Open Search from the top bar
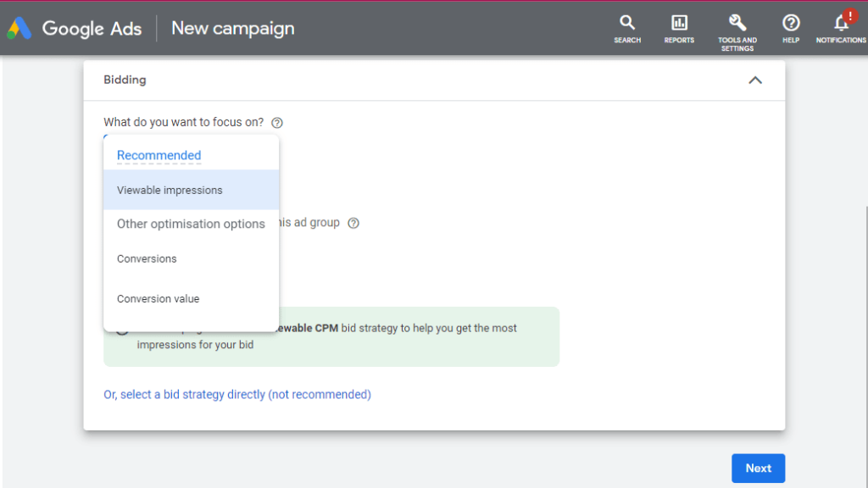This screenshot has height=488, width=868. (627, 28)
